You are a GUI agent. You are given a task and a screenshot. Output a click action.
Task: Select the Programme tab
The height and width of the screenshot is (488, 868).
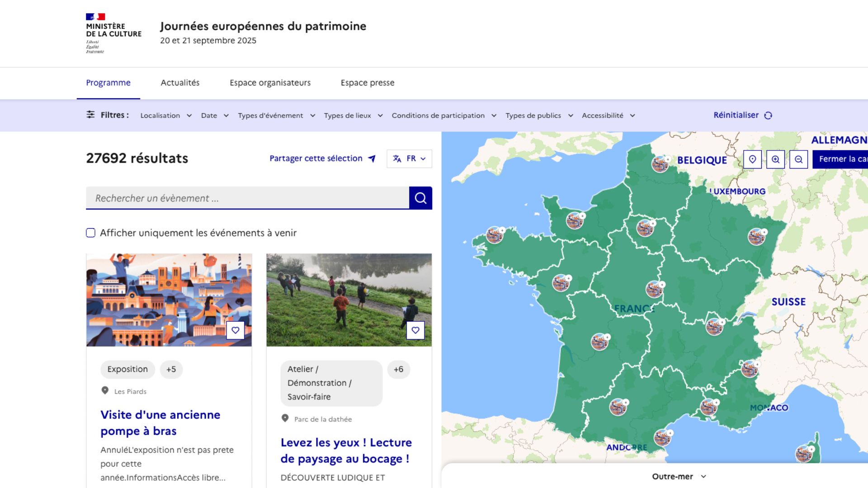[108, 83]
